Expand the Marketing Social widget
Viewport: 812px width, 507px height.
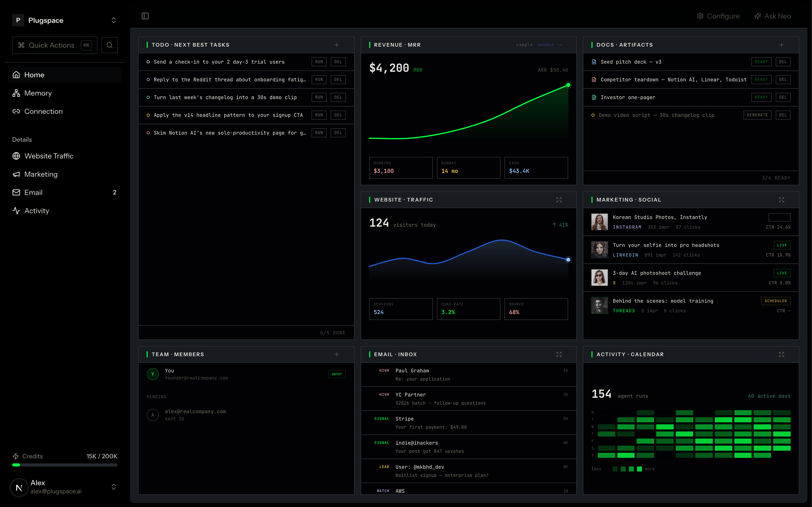tap(781, 200)
